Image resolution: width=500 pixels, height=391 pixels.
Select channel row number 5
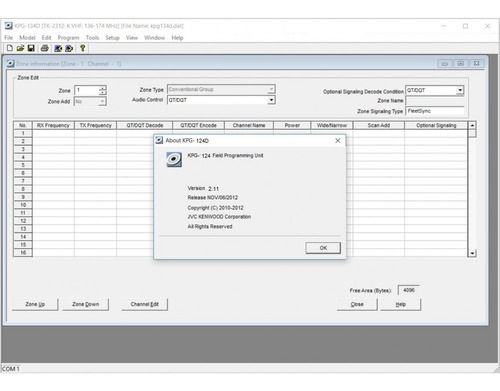click(23, 165)
